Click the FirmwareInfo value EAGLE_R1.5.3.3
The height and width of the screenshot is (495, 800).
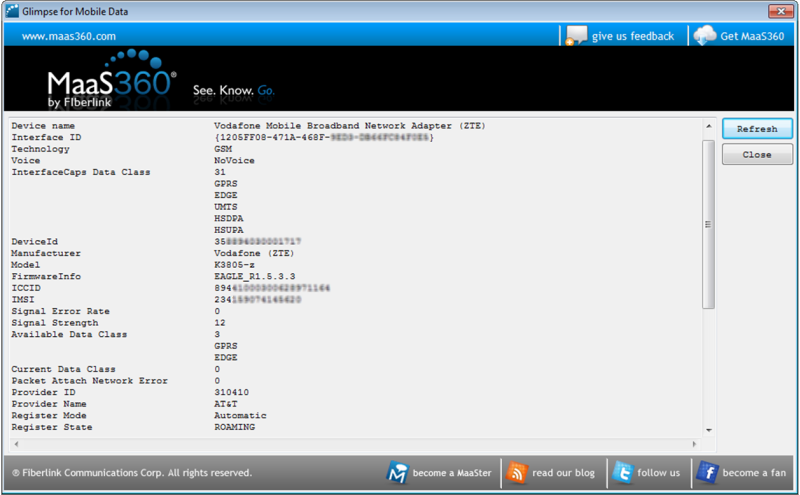tap(255, 277)
